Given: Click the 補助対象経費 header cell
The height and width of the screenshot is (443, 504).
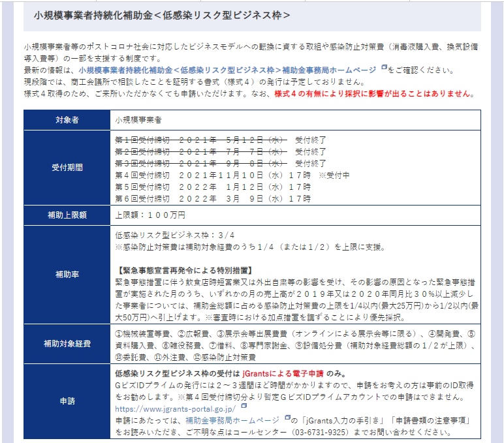Looking at the screenshot, I should point(67,344).
